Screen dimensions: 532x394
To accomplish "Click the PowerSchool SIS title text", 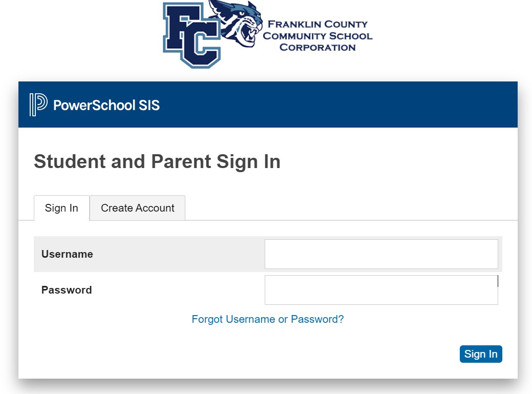I will pyautogui.click(x=107, y=106).
